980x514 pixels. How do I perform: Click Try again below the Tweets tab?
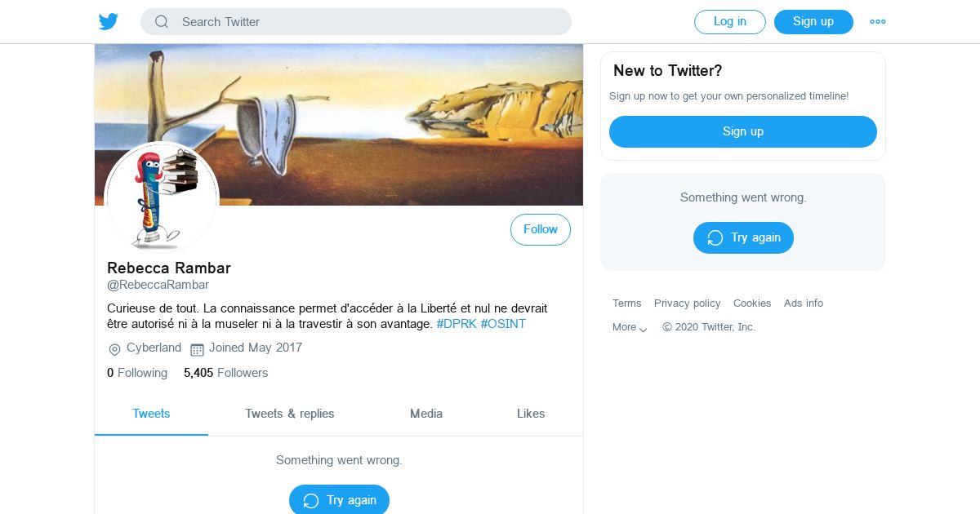(x=339, y=500)
